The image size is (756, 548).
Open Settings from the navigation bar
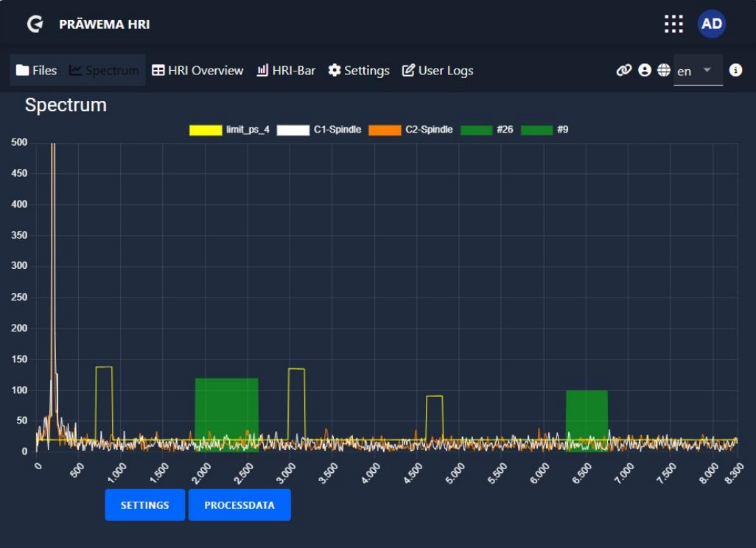(x=359, y=71)
